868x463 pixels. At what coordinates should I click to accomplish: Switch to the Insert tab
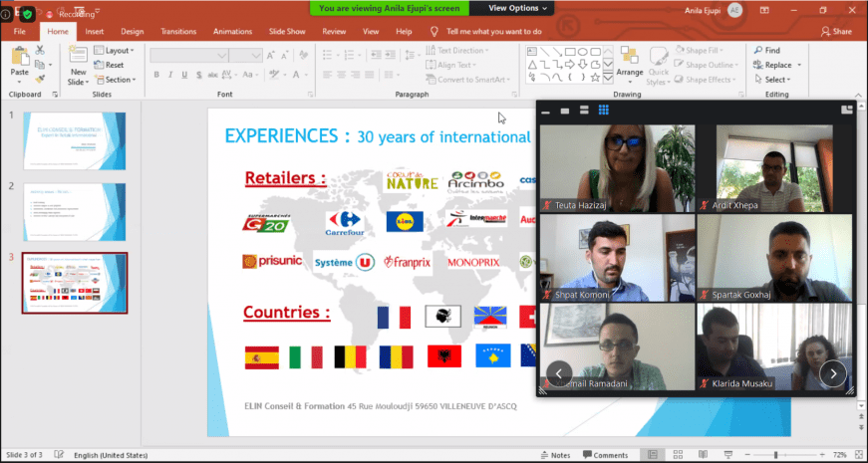[x=94, y=32]
